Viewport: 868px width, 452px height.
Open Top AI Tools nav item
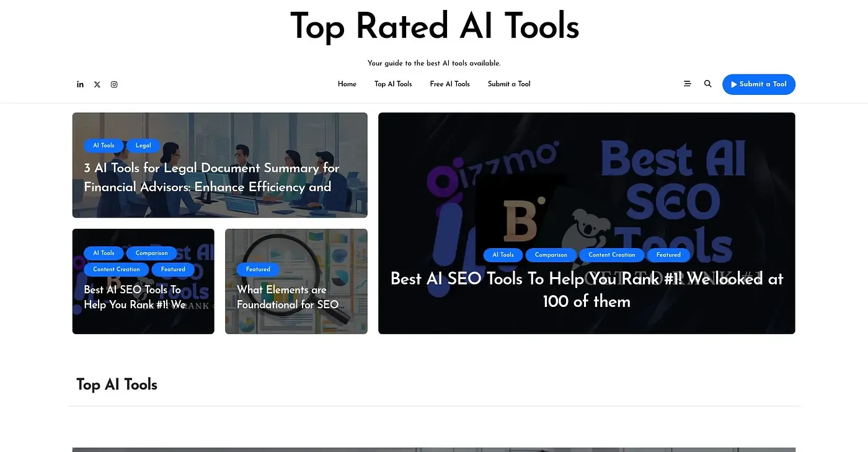(393, 84)
